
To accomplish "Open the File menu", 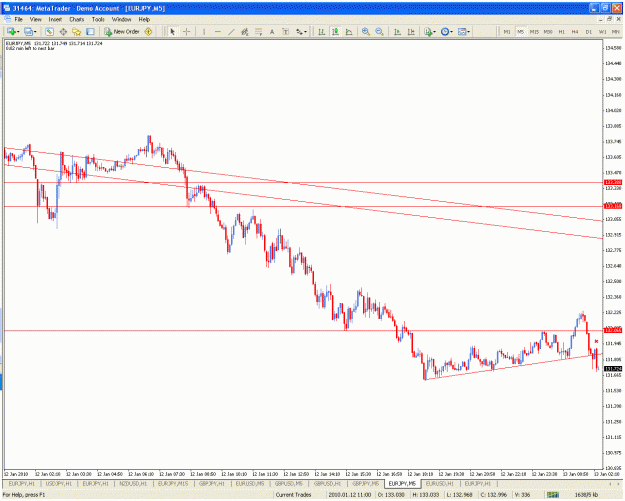I will (x=19, y=19).
